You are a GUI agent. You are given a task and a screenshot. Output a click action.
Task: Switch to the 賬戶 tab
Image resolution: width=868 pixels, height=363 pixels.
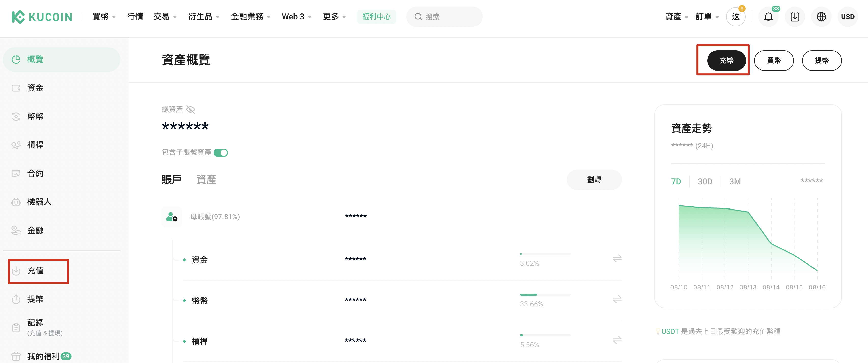point(172,180)
